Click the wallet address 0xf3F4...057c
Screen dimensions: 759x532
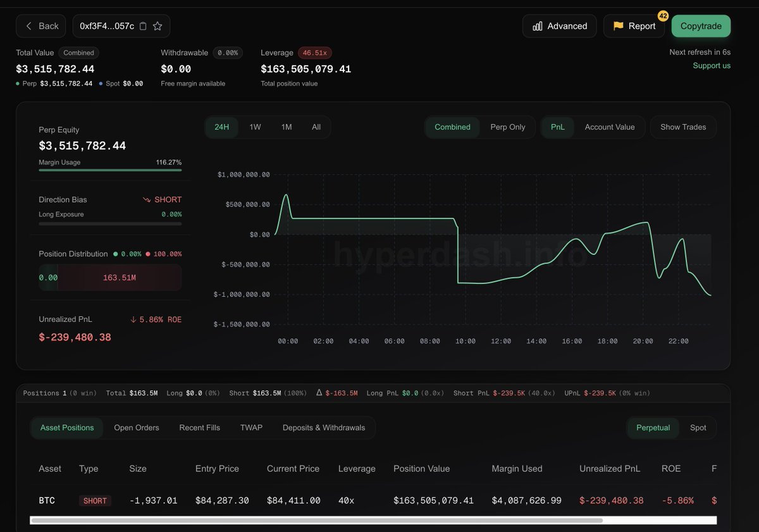107,26
